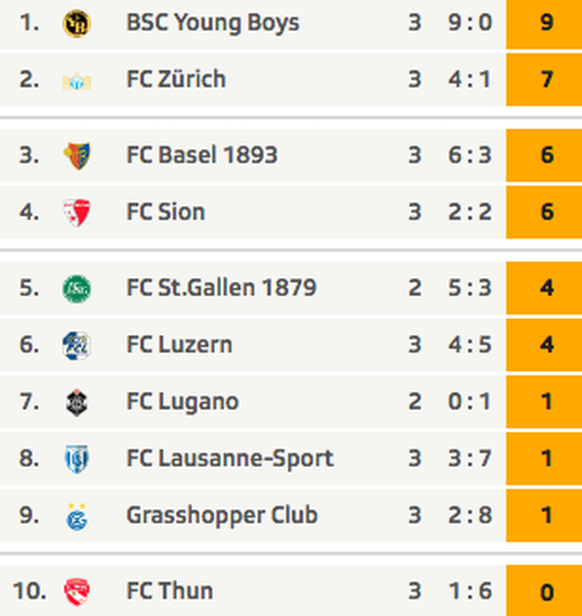Click the FC Lausanne-Sport shield logo

77,459
